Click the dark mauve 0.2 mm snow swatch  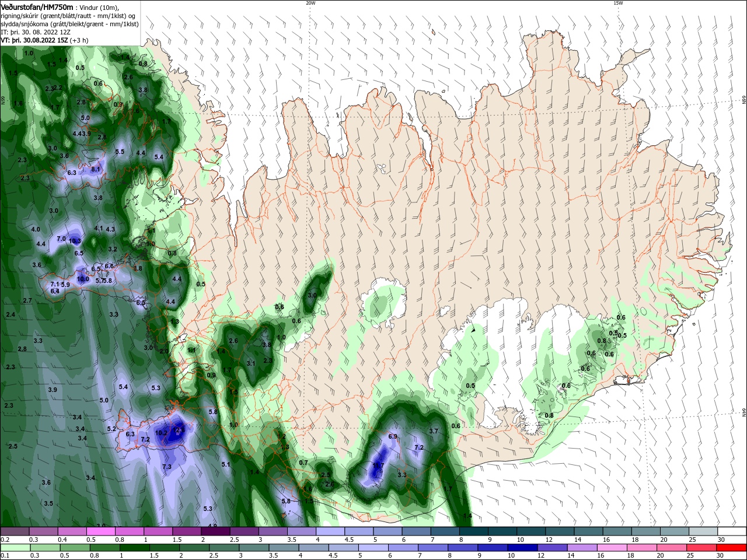(x=15, y=531)
